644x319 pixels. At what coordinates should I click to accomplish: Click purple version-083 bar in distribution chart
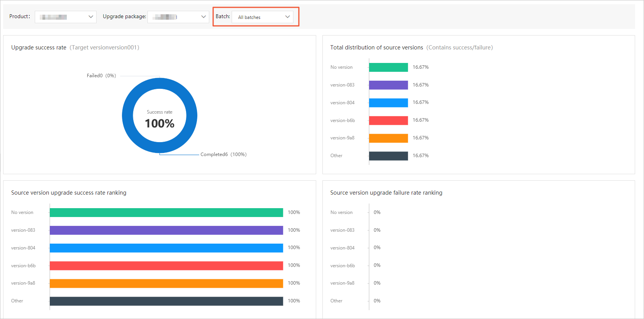tap(388, 85)
